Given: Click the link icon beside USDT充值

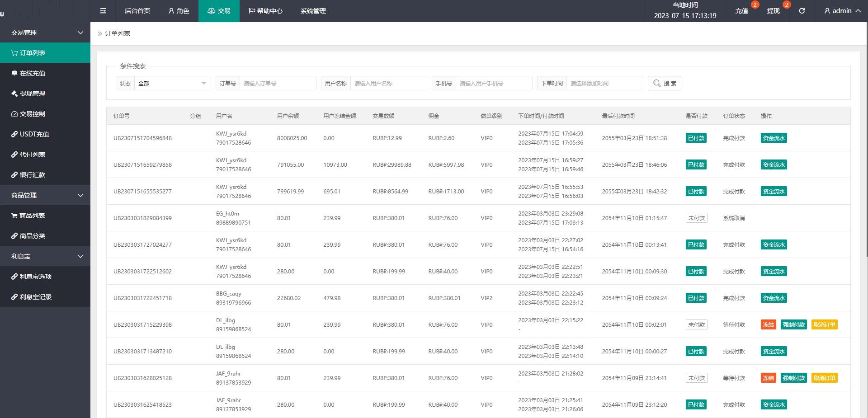Looking at the screenshot, I should point(14,134).
